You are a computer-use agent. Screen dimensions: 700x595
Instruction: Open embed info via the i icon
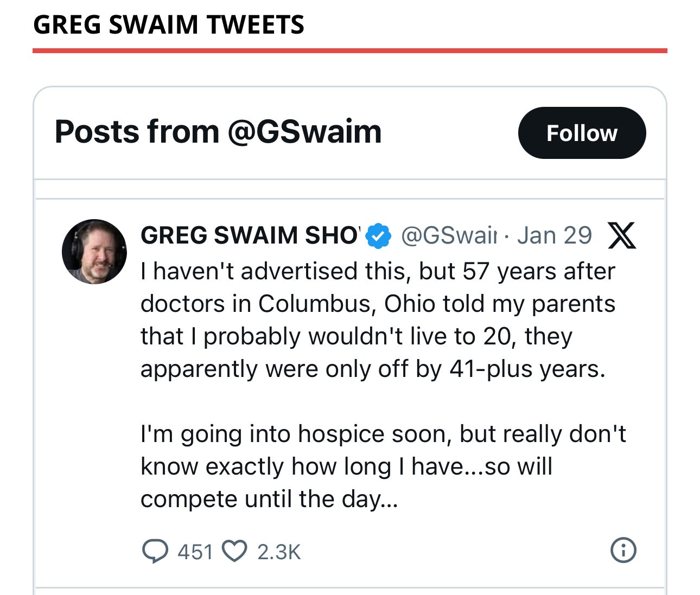[623, 552]
